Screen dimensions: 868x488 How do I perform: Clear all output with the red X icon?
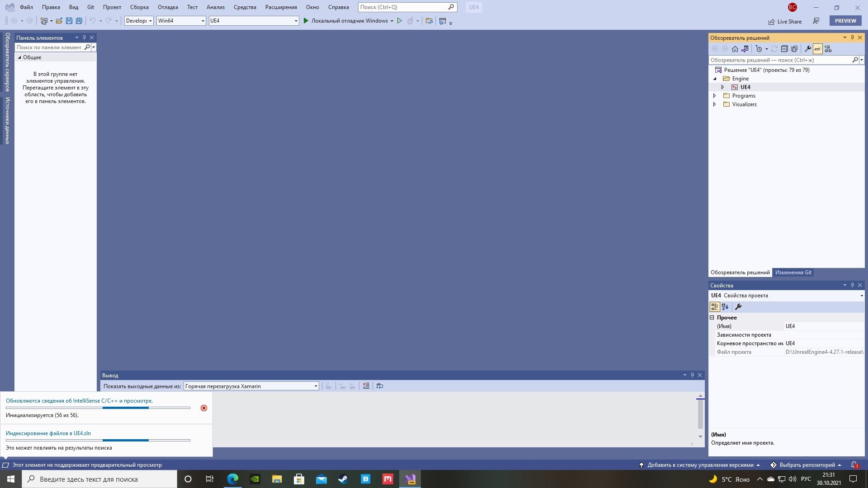(x=366, y=386)
